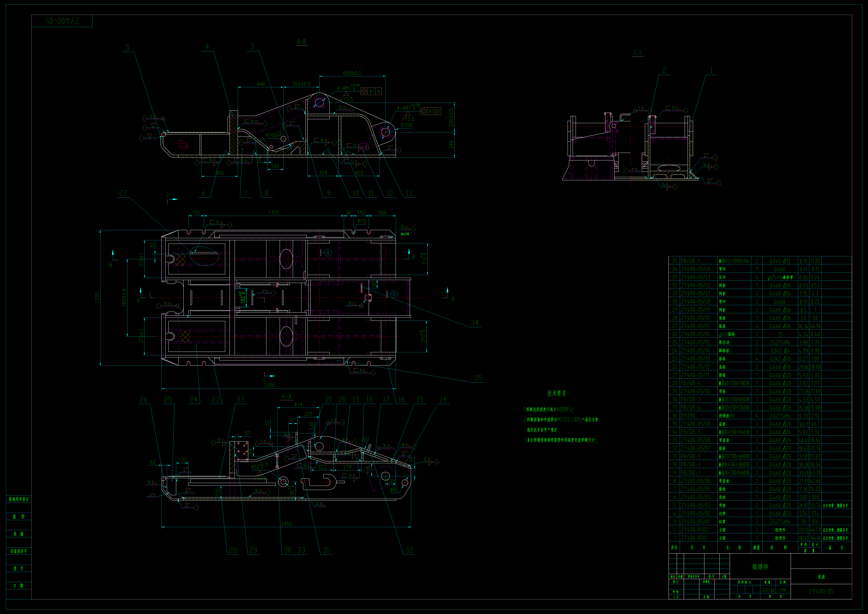Select the 旧底图总号 side label
The height and width of the screenshot is (614, 868).
19,551
